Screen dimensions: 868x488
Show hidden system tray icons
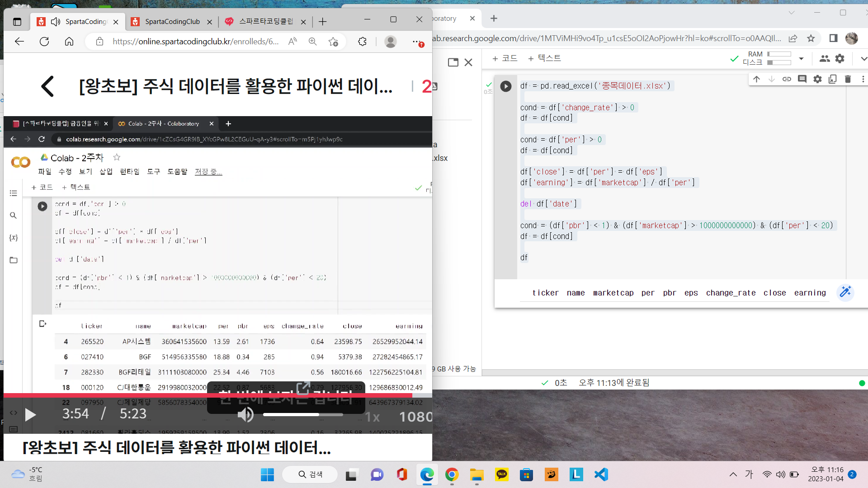click(x=733, y=474)
